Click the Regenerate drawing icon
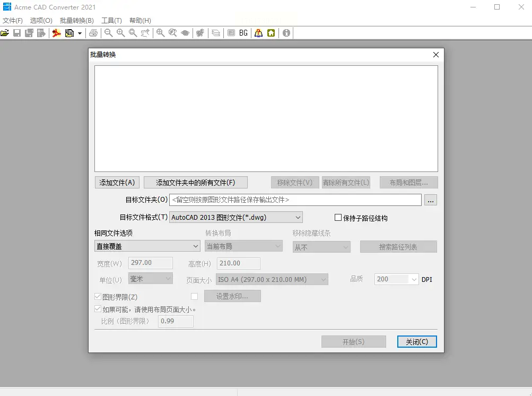Image resolution: width=532 pixels, height=396 pixels. (200, 33)
